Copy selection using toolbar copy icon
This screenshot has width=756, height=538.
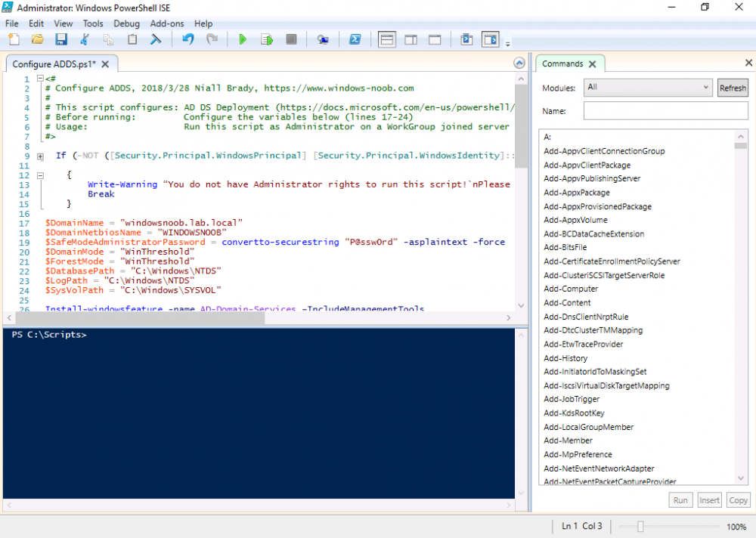pos(108,39)
